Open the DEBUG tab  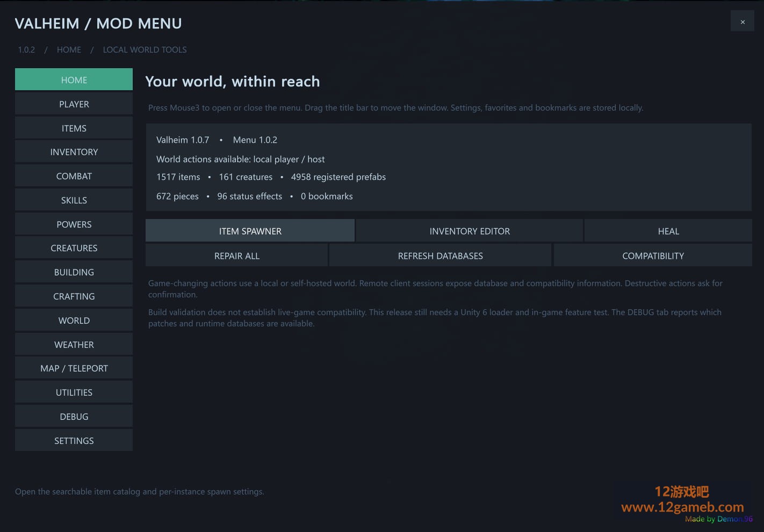click(x=74, y=417)
